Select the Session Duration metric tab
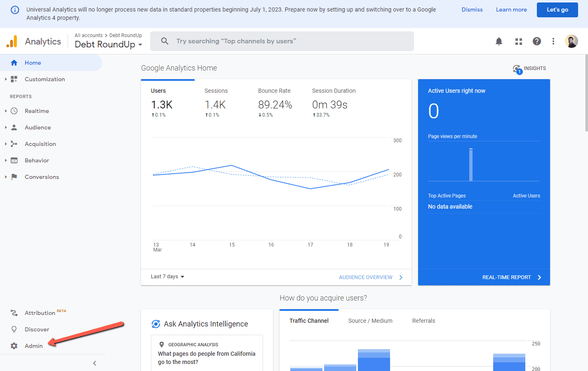This screenshot has width=588, height=371. pyautogui.click(x=334, y=103)
